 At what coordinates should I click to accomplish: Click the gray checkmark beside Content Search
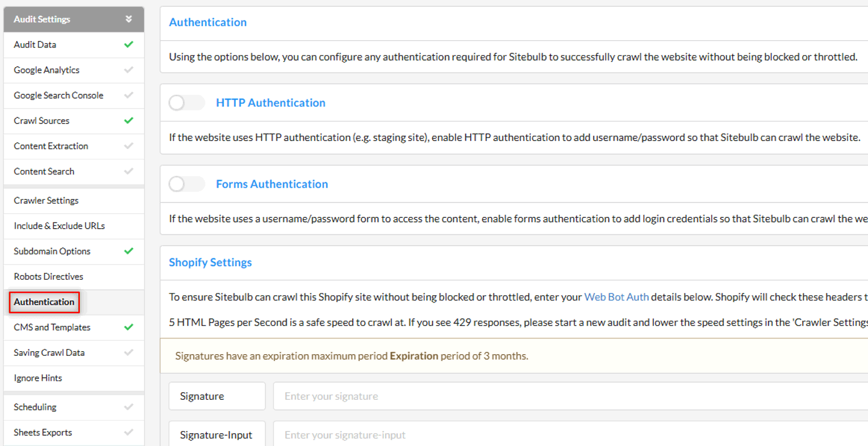[x=128, y=171]
